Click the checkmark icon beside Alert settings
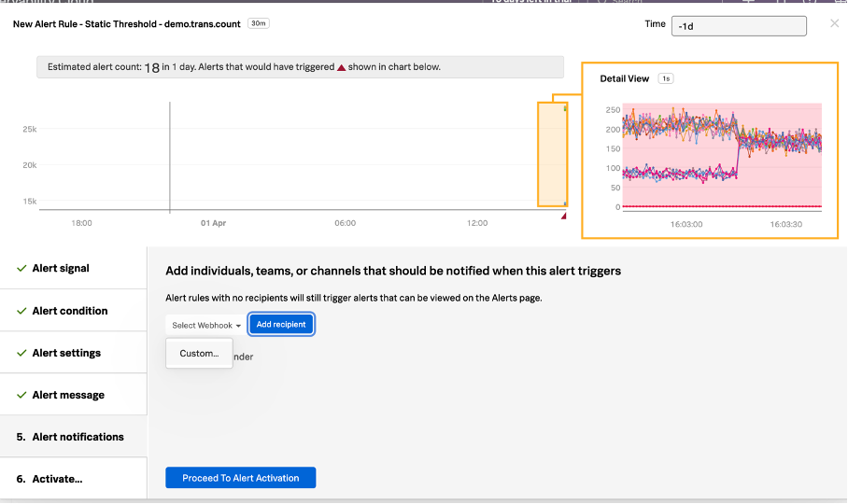The height and width of the screenshot is (504, 848). [x=21, y=353]
